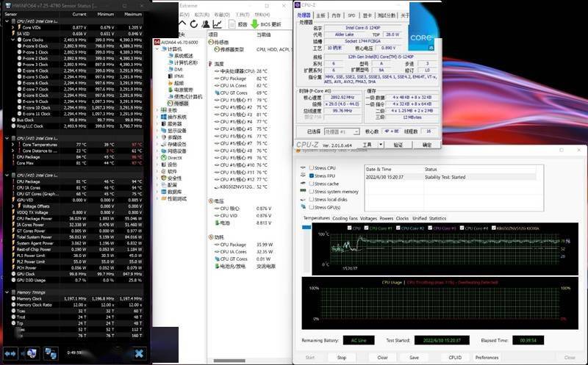588x365 pixels.
Task: Enable the Stress CPU checkbox
Action: (x=311, y=168)
